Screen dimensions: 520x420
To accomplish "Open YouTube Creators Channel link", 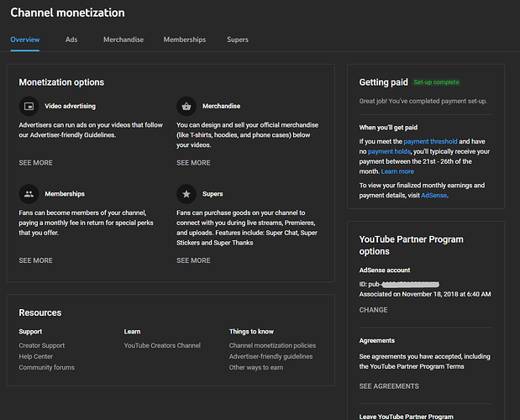I will 162,345.
